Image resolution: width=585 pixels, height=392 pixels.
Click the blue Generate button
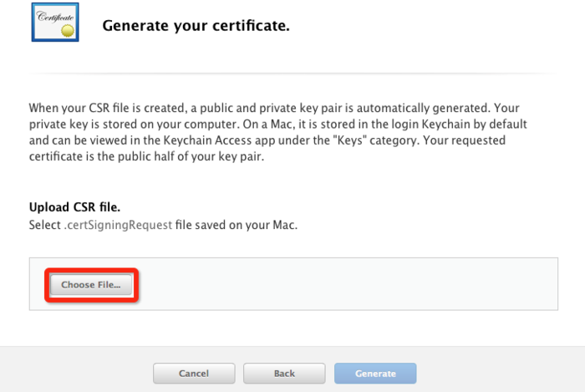tap(375, 373)
